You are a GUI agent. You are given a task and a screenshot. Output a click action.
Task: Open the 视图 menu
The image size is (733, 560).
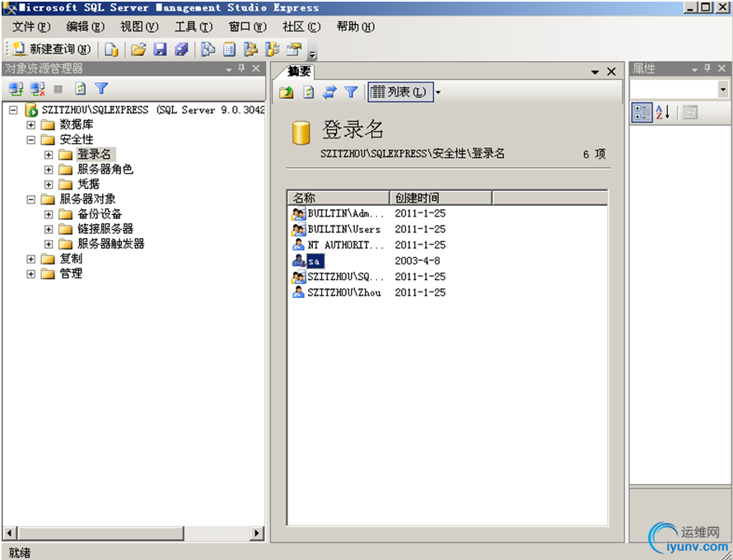point(139,26)
